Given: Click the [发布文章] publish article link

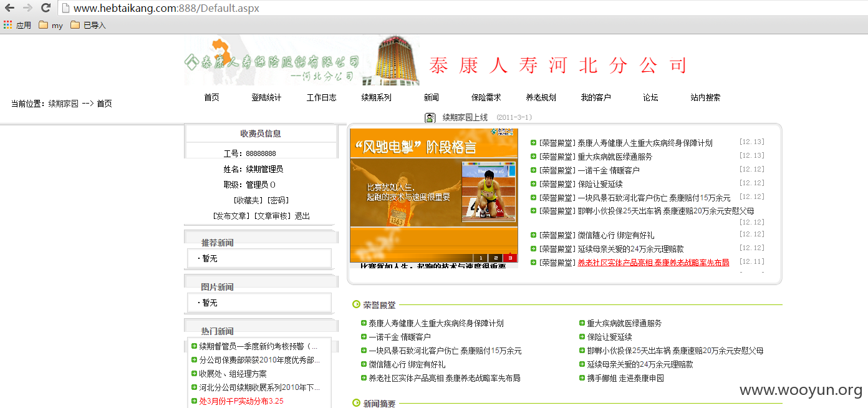Looking at the screenshot, I should point(232,216).
